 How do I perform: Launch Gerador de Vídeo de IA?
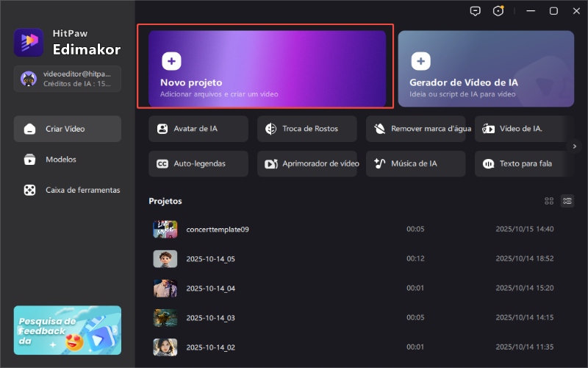coord(486,68)
